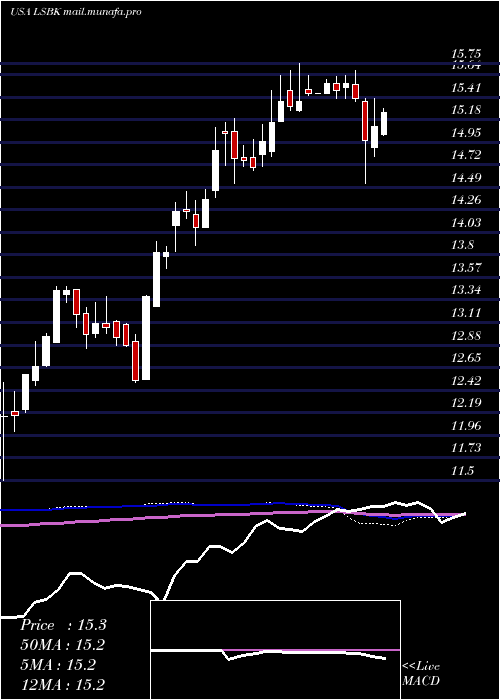Click the 12.88 price axis label
Image resolution: width=500 pixels, height=700 pixels.
[x=466, y=335]
